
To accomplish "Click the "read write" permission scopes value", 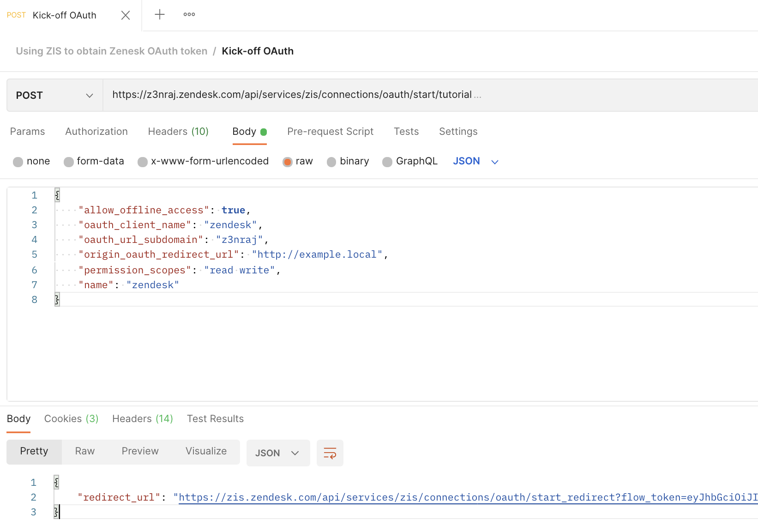I will coord(239,270).
